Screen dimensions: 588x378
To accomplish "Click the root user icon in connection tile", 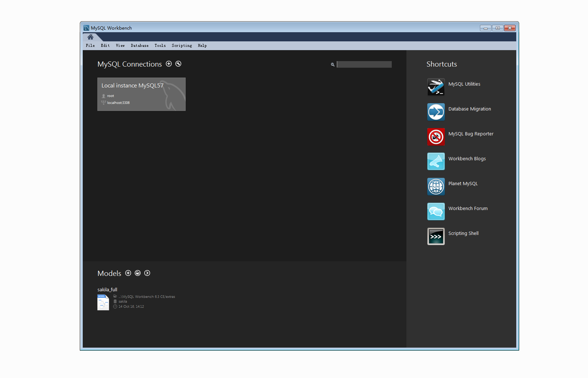I will [x=104, y=96].
